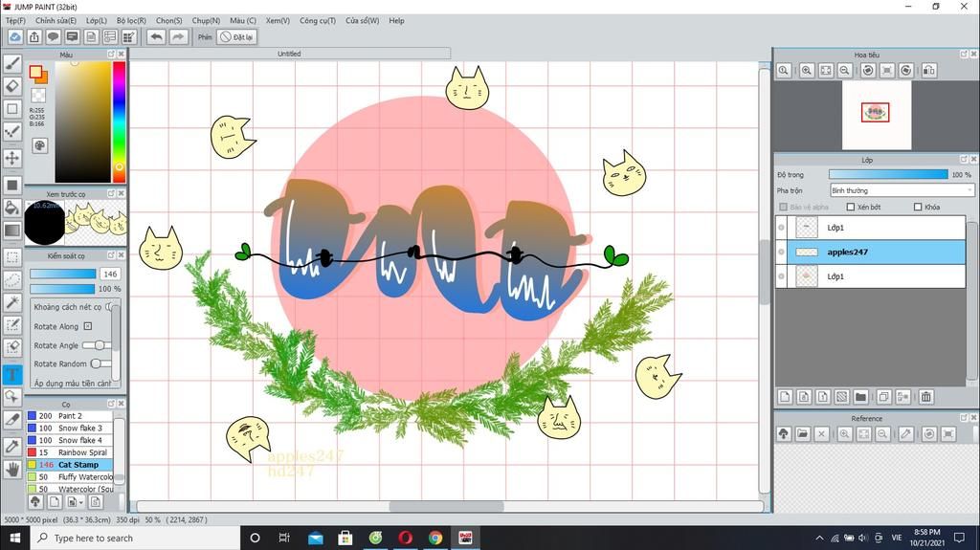Enable the Khóa checkbox
980x550 pixels.
tap(918, 207)
